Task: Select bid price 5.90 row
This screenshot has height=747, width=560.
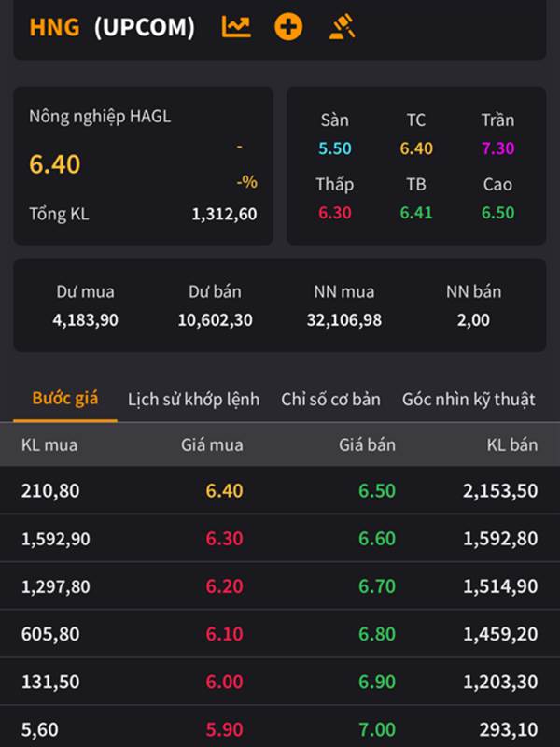Action: pos(224,729)
